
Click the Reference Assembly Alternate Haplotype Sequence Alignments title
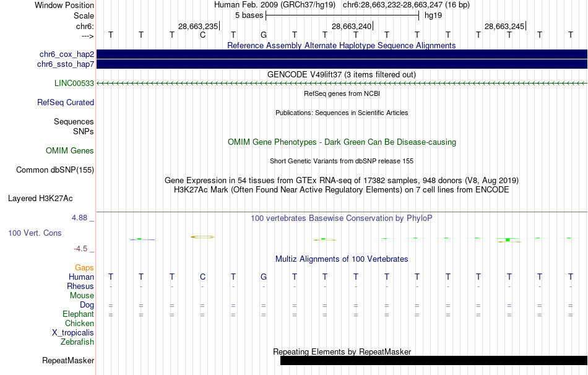click(x=342, y=45)
